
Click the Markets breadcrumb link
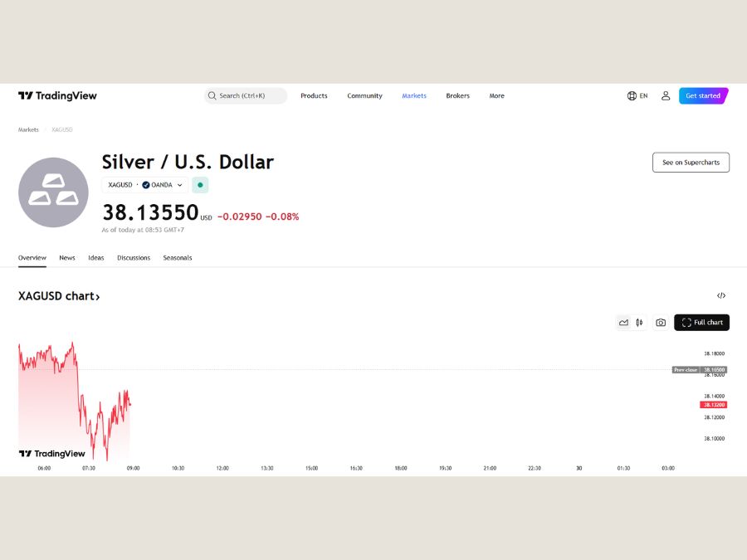(28, 129)
